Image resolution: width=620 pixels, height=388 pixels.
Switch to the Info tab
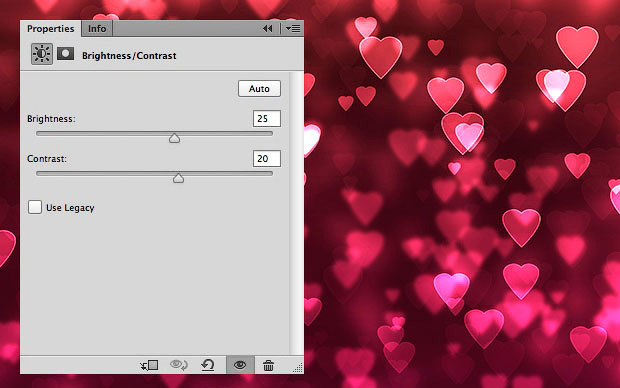tap(97, 28)
